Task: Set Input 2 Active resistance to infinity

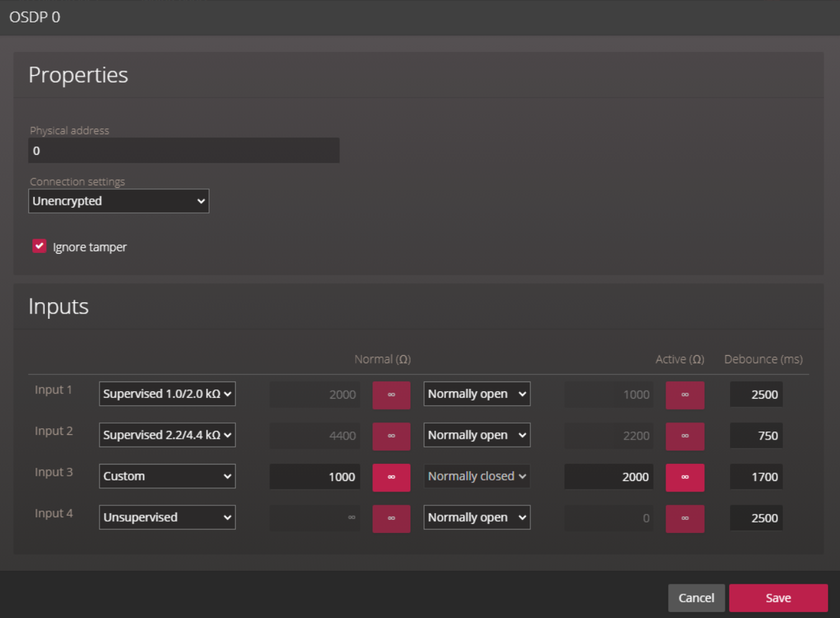Action: [685, 436]
